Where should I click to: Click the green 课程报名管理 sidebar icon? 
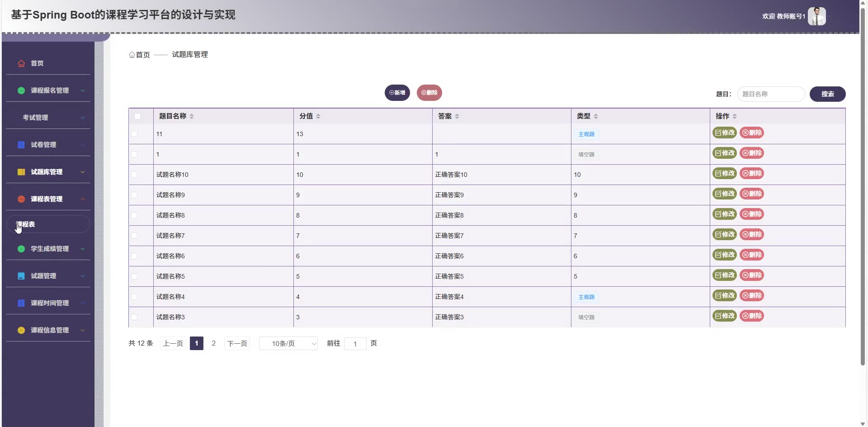[21, 90]
